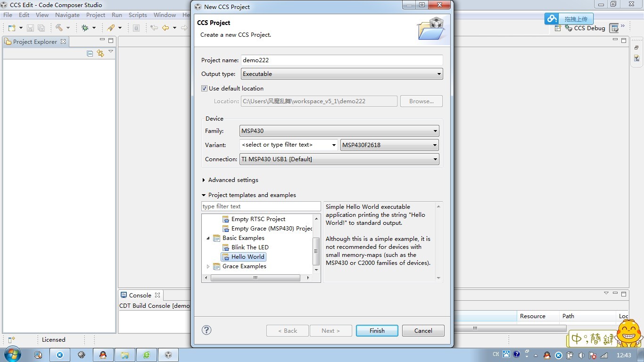Click the Cancel button

point(423,331)
